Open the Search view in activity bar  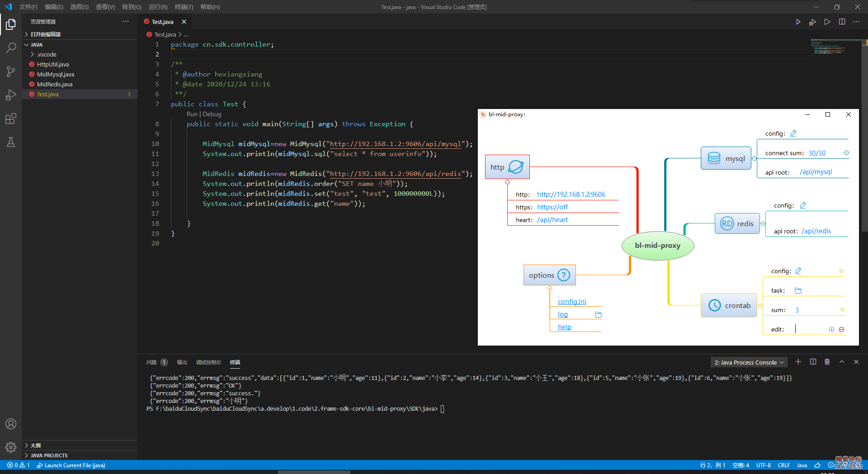point(11,47)
